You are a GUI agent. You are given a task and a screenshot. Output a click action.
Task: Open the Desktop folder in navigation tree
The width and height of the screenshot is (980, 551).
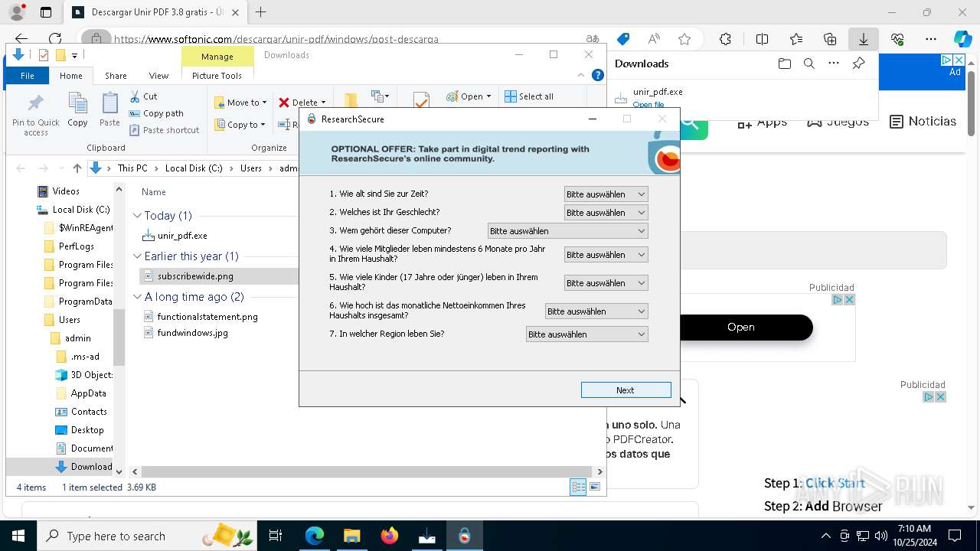click(x=87, y=430)
